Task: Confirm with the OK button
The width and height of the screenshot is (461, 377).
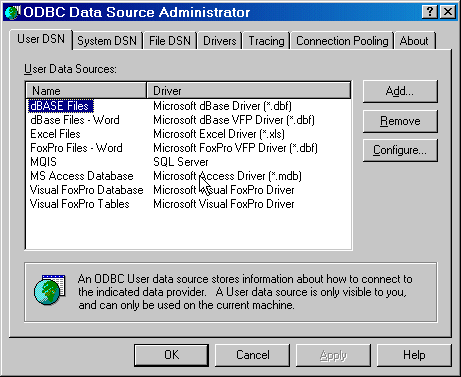Action: pyautogui.click(x=172, y=355)
